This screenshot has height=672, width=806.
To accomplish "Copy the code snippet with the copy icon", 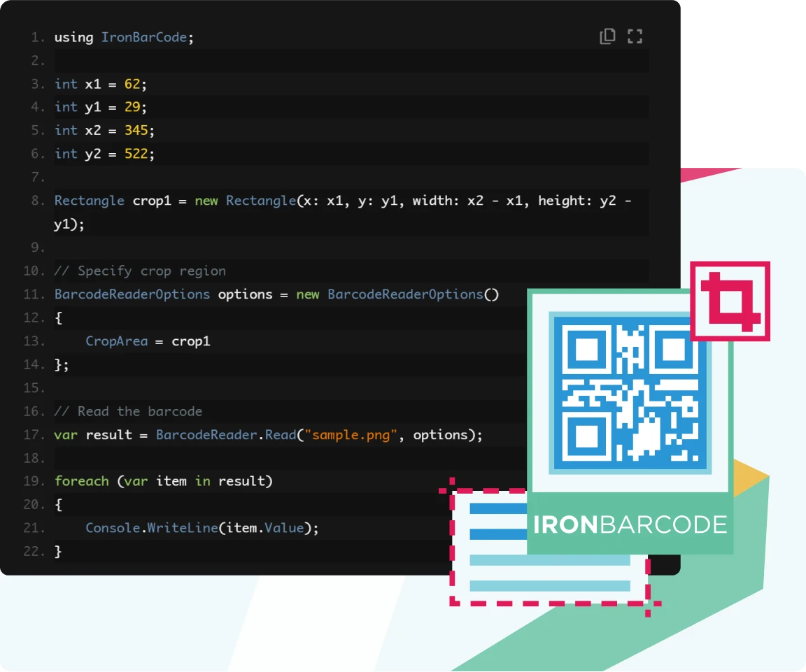I will (607, 36).
